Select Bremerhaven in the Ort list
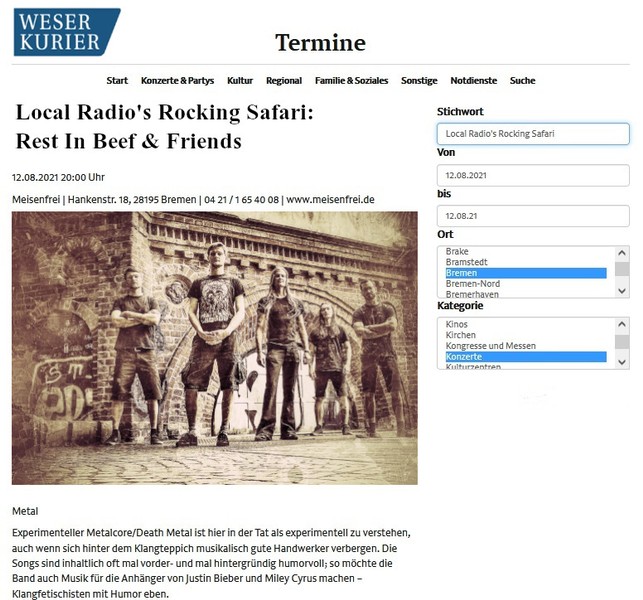The image size is (643, 600). [526, 294]
